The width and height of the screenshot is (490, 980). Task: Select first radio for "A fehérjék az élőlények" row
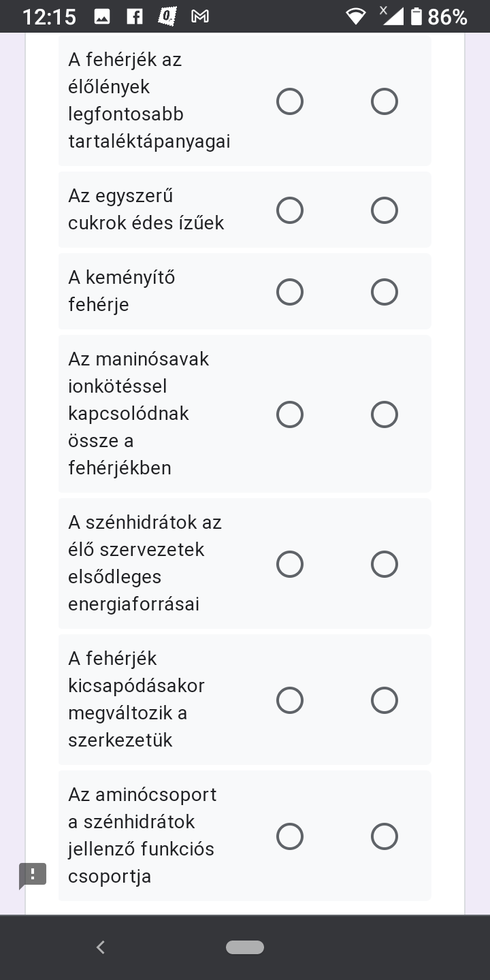coord(290,101)
